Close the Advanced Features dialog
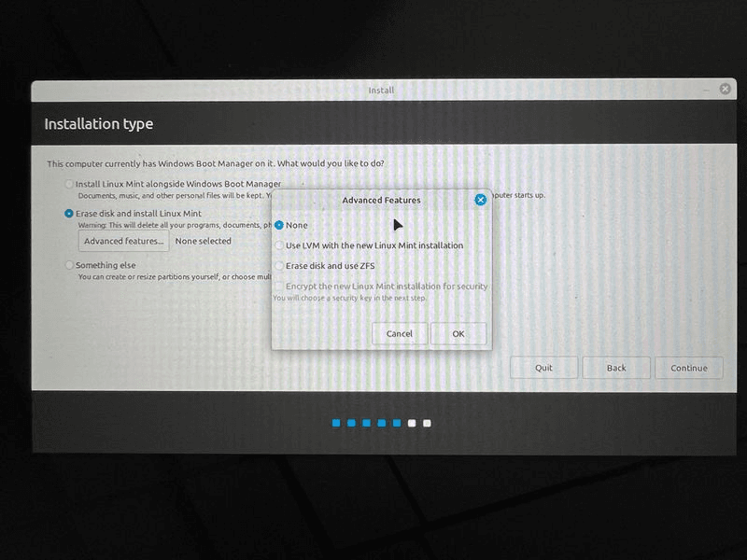The width and height of the screenshot is (747, 560). [x=480, y=200]
